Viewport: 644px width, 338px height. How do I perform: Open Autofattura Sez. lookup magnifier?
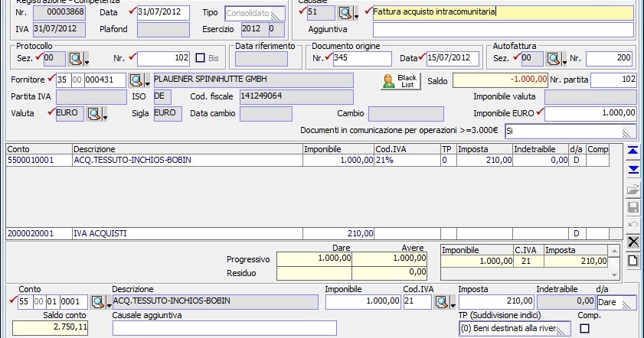[x=553, y=59]
